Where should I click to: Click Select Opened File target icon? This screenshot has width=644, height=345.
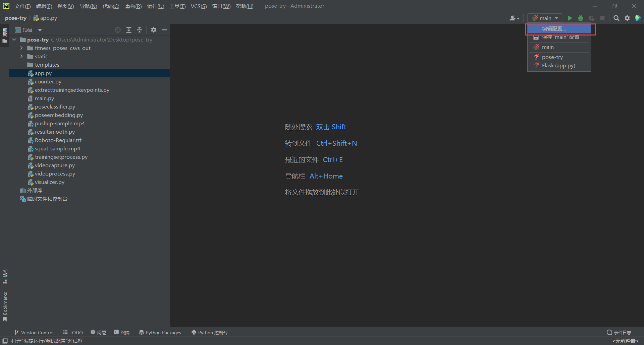(118, 30)
